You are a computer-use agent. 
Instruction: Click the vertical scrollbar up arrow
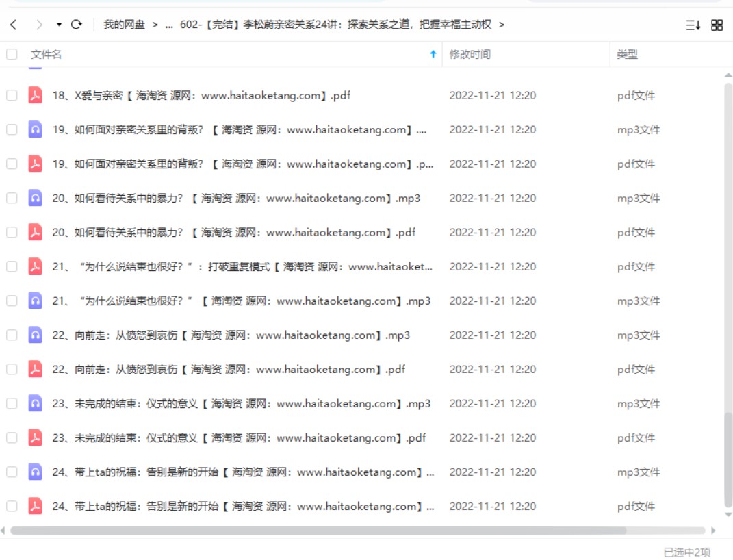tap(728, 75)
